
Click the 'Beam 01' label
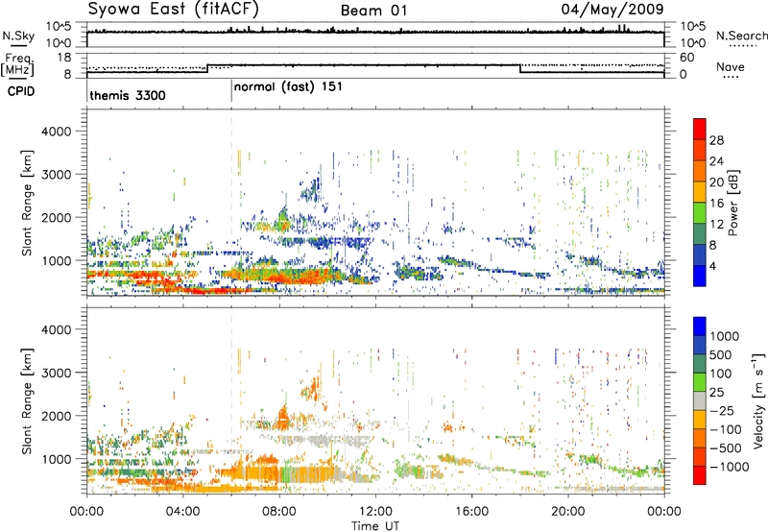(x=373, y=11)
